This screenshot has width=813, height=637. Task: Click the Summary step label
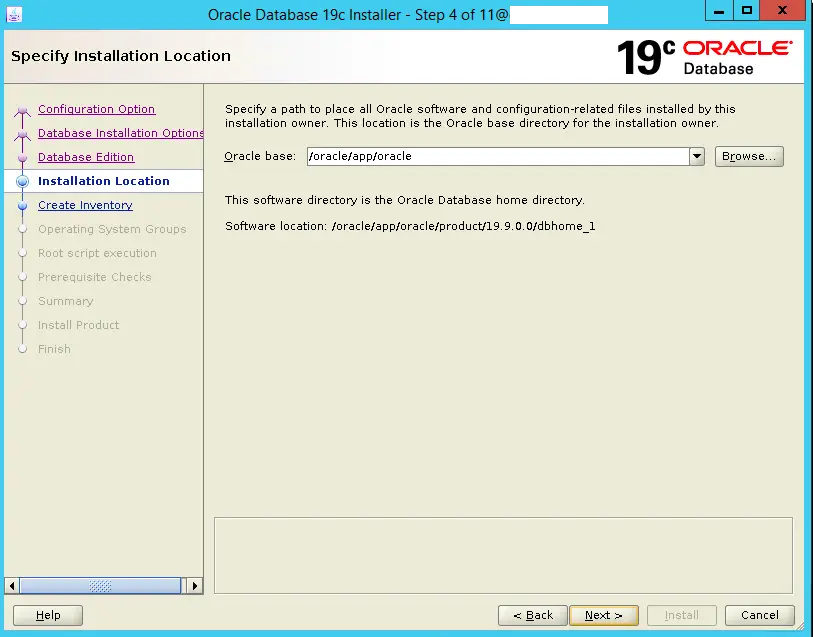click(65, 301)
